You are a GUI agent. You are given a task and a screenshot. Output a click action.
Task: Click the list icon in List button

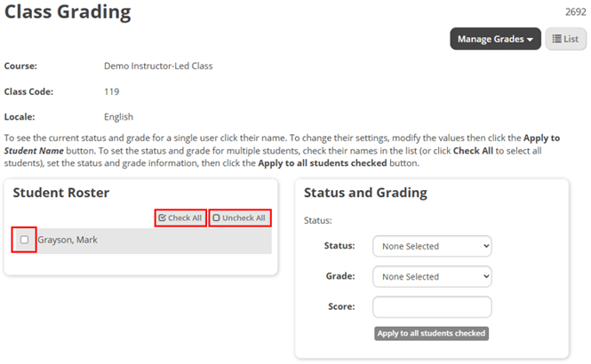pyautogui.click(x=556, y=39)
